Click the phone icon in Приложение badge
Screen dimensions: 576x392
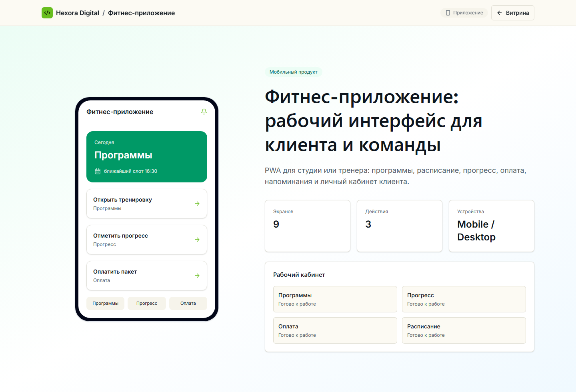[448, 13]
